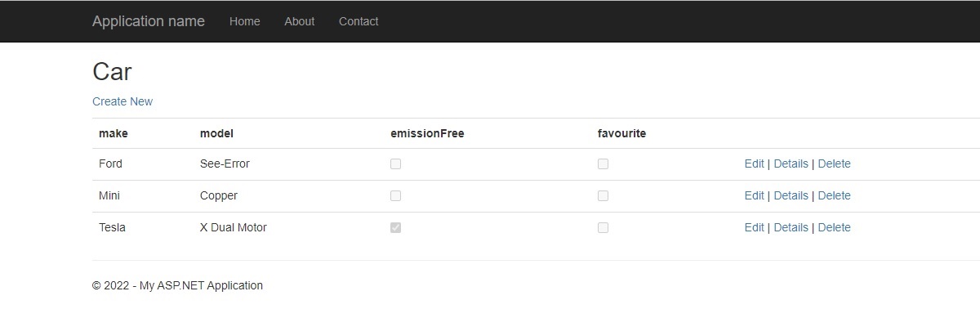
Task: Delete the Tesla X Dual Motor entry
Action: click(x=834, y=227)
